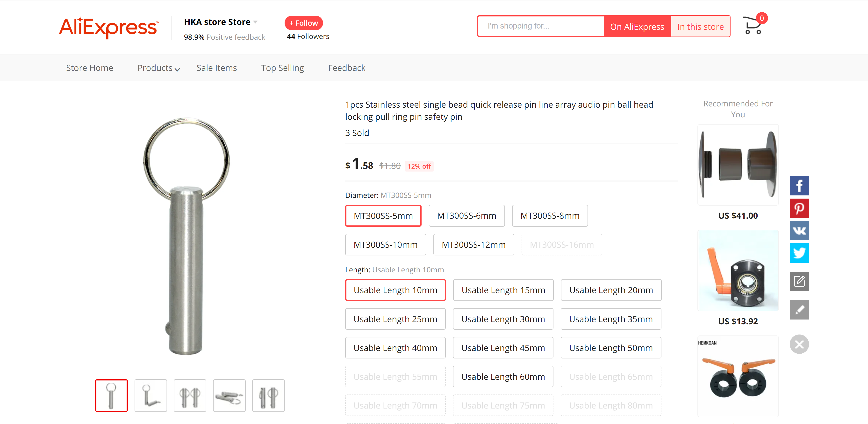Viewport: 868px width, 424px height.
Task: Close the floating side toolbar
Action: coord(799,344)
